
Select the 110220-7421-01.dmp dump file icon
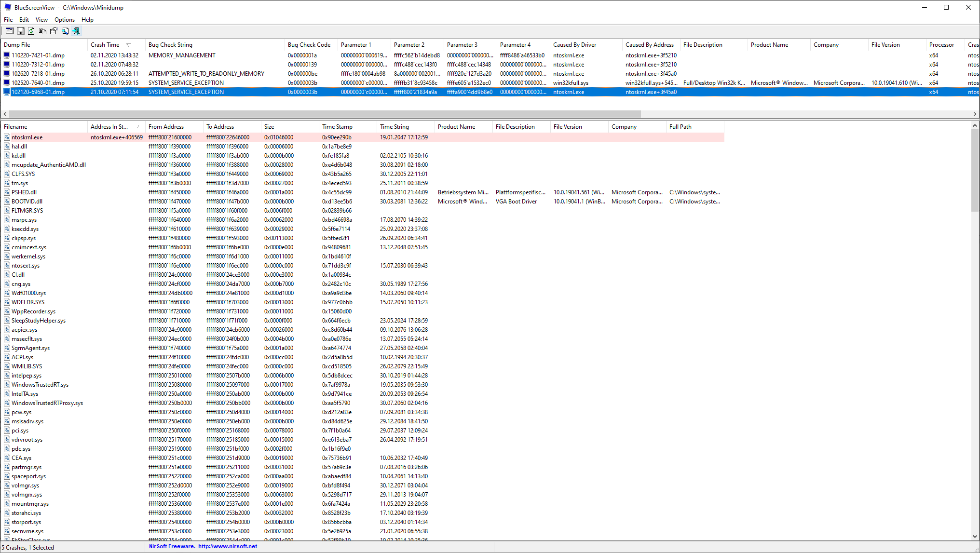coord(7,55)
